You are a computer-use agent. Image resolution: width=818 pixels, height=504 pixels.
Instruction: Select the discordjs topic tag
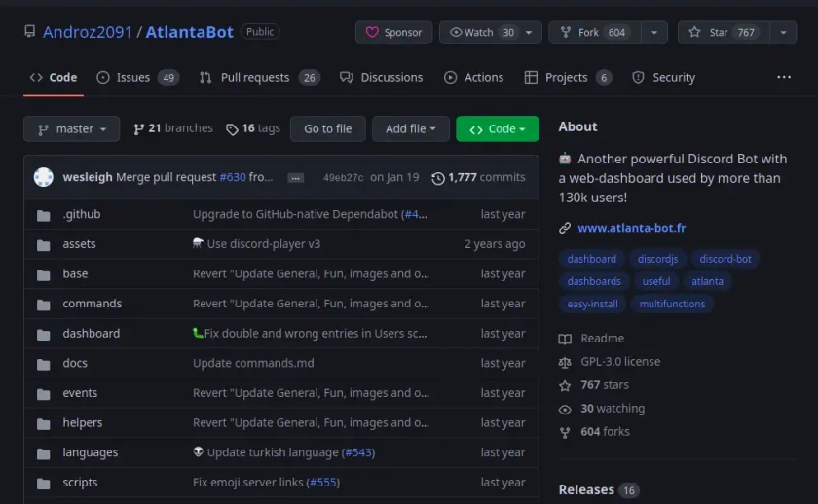pyautogui.click(x=657, y=259)
